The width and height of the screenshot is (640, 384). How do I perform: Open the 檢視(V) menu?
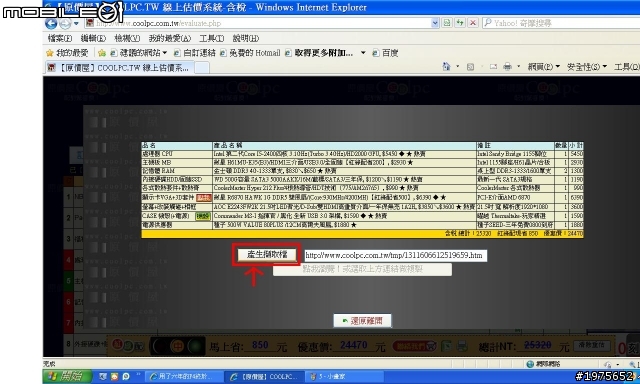127,38
